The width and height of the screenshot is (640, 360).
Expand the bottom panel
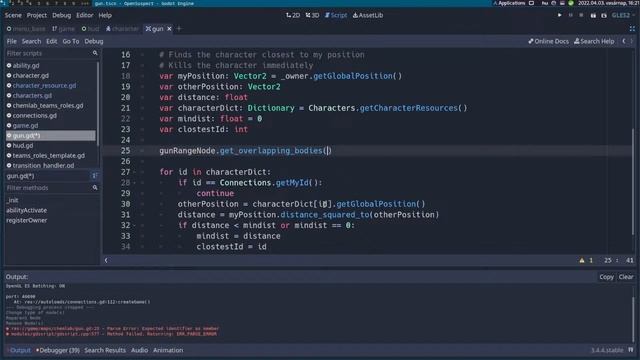coord(631,350)
